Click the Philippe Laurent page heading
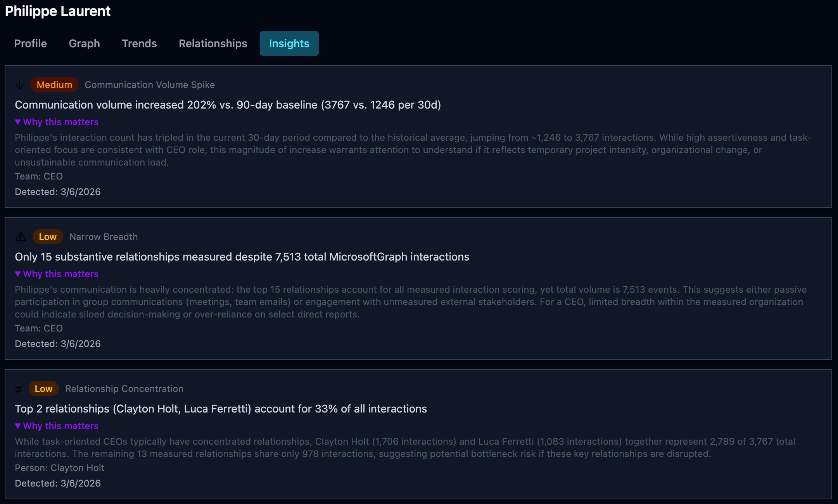Screen dimensions: 838x504 tap(57, 11)
